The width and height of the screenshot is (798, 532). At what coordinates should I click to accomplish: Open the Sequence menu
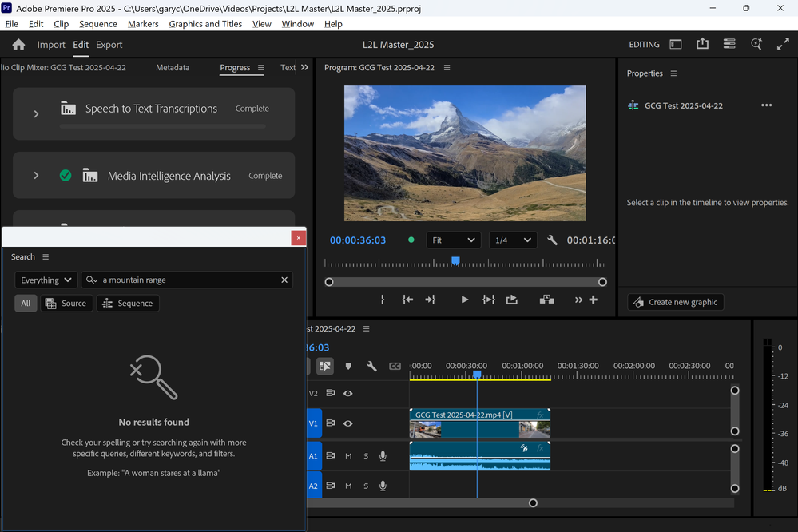tap(97, 24)
